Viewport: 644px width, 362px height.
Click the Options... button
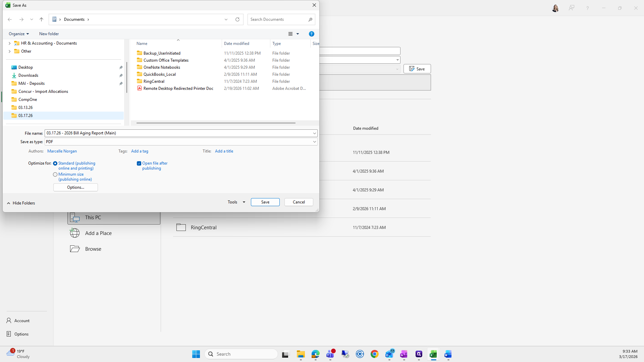click(75, 187)
